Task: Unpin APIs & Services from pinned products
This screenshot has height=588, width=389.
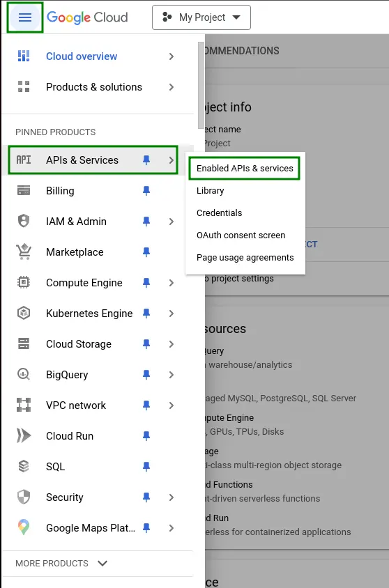Action: [146, 160]
